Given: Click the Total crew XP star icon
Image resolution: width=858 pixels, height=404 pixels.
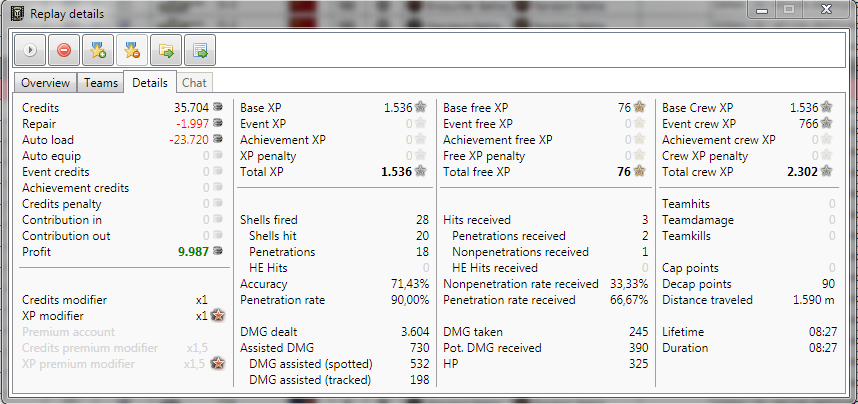Looking at the screenshot, I should [828, 172].
